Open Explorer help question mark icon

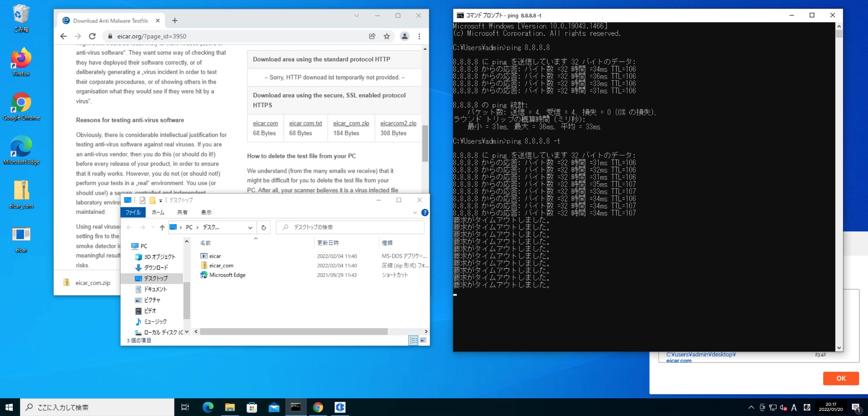(424, 213)
